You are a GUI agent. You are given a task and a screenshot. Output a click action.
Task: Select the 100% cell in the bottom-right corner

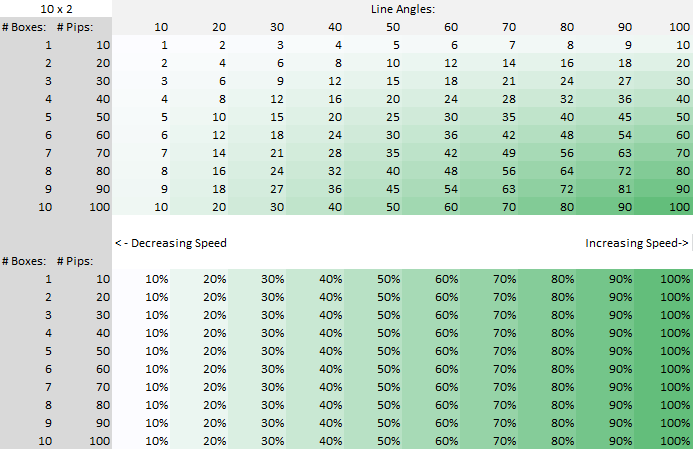pos(673,441)
